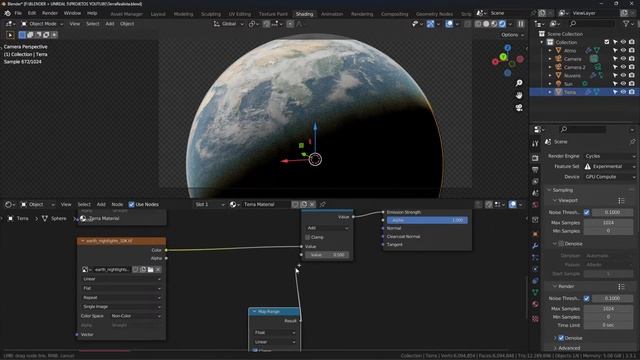Click Terra Material name field
The width and height of the screenshot is (640, 360).
[x=266, y=204]
